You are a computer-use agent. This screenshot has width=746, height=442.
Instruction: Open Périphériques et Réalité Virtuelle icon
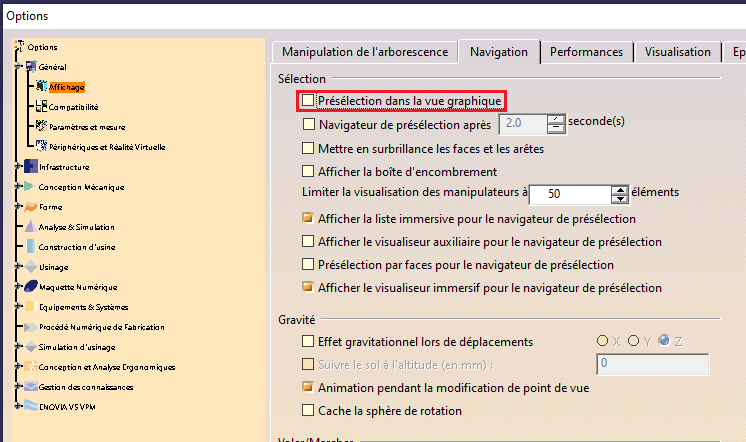[40, 146]
